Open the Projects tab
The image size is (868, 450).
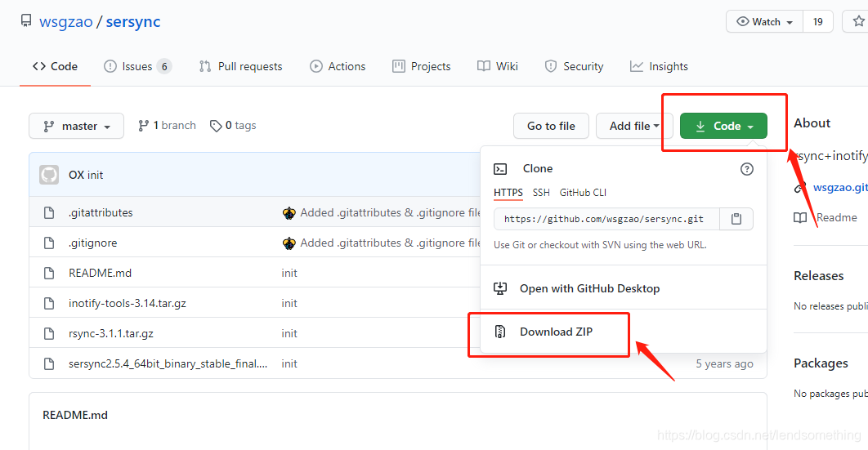422,66
